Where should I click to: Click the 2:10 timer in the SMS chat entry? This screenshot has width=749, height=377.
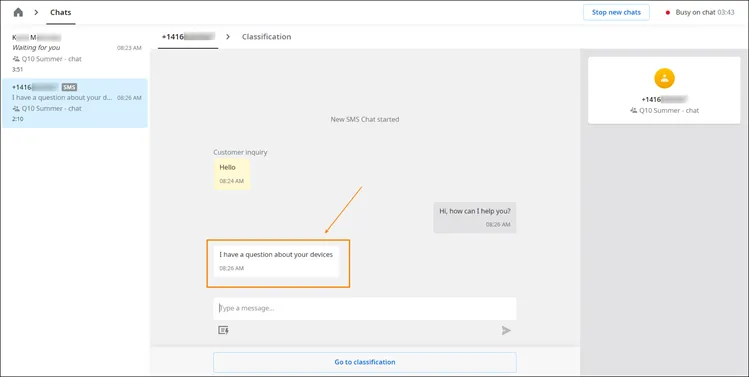point(17,119)
